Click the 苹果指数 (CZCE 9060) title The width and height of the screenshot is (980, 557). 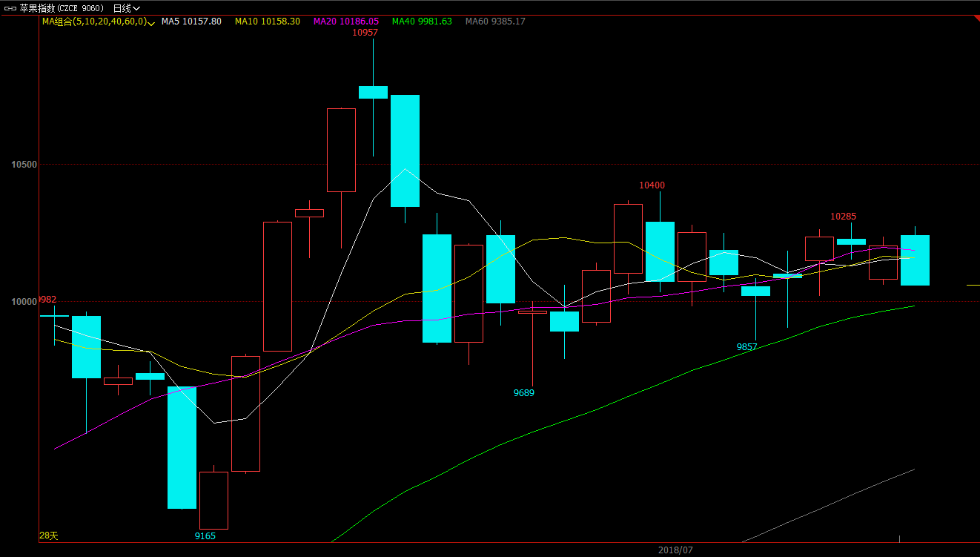coord(62,8)
